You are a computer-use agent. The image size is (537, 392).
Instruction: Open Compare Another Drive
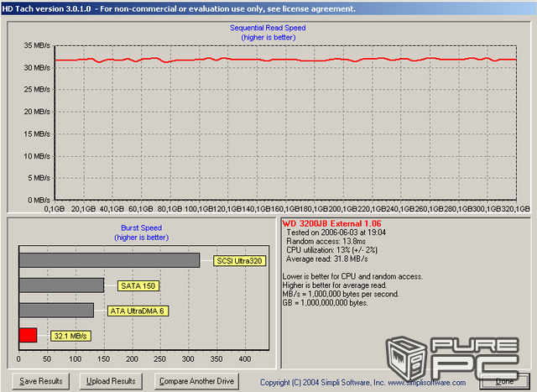click(x=196, y=381)
